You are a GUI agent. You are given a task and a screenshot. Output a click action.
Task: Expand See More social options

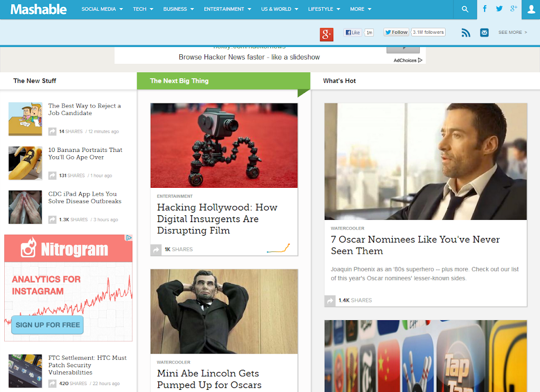click(x=513, y=33)
